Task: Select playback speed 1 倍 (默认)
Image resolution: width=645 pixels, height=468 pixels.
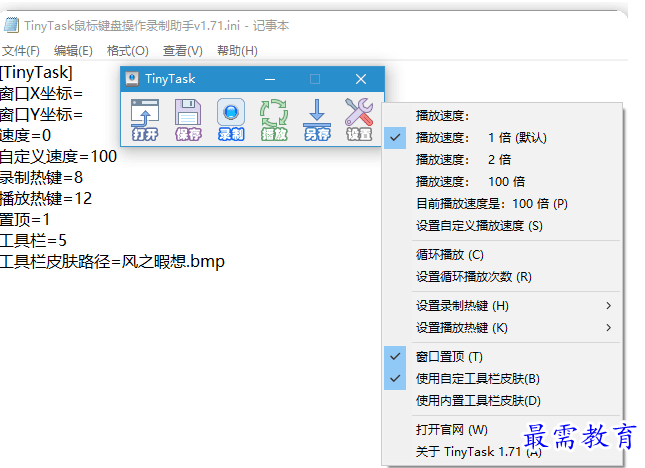Action: 502,138
